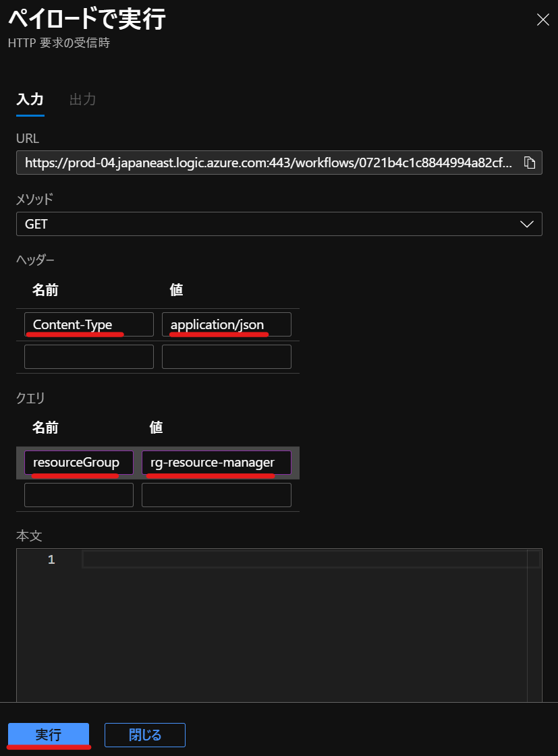Click the empty query value field

[217, 495]
